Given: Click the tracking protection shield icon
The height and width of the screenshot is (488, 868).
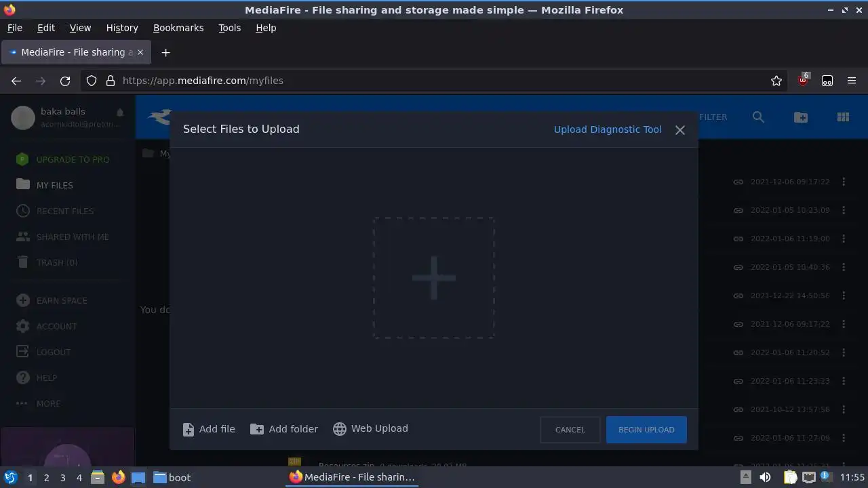Looking at the screenshot, I should [x=92, y=81].
